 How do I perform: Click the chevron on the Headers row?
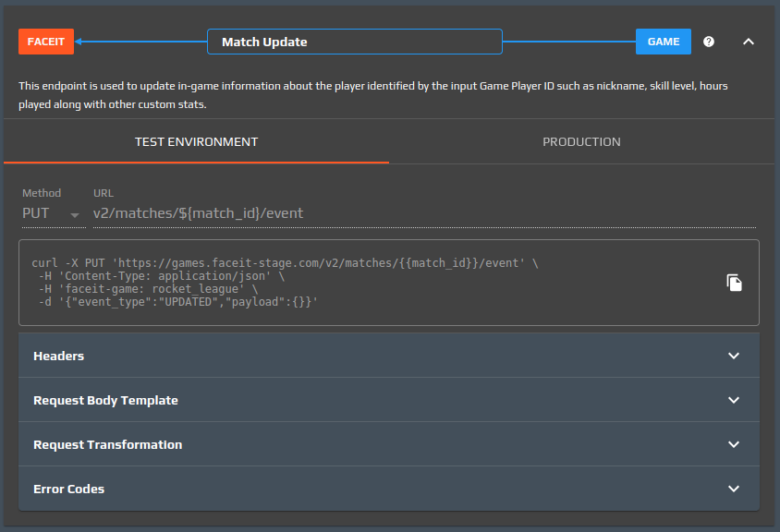[734, 356]
